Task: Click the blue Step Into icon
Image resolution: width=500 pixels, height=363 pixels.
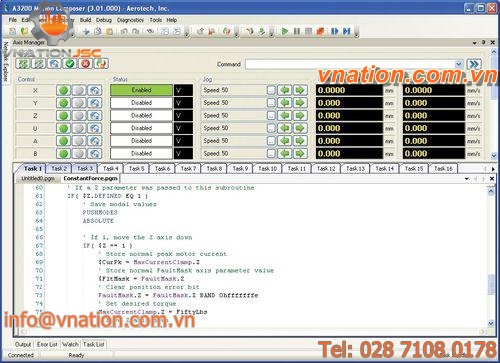Action: pyautogui.click(x=335, y=31)
